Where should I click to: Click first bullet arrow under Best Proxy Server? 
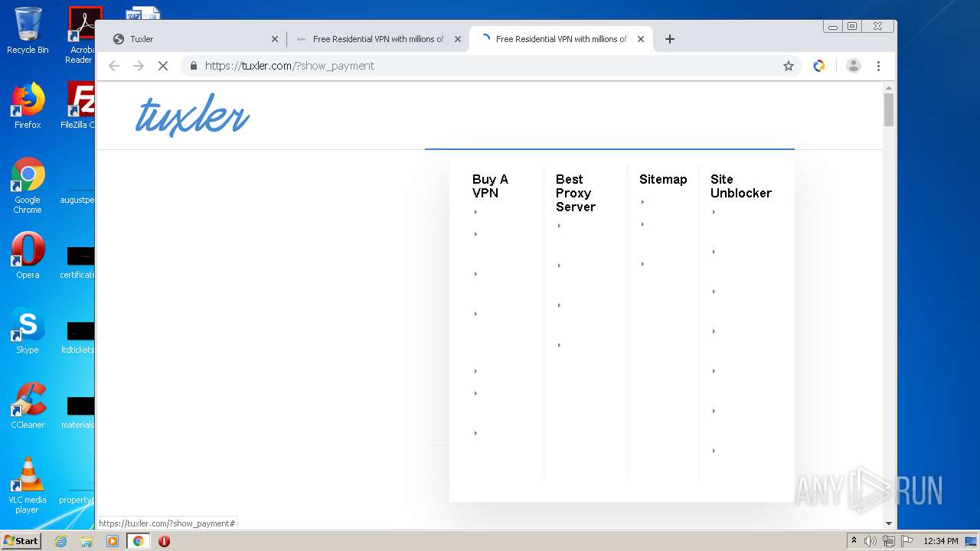tap(559, 226)
